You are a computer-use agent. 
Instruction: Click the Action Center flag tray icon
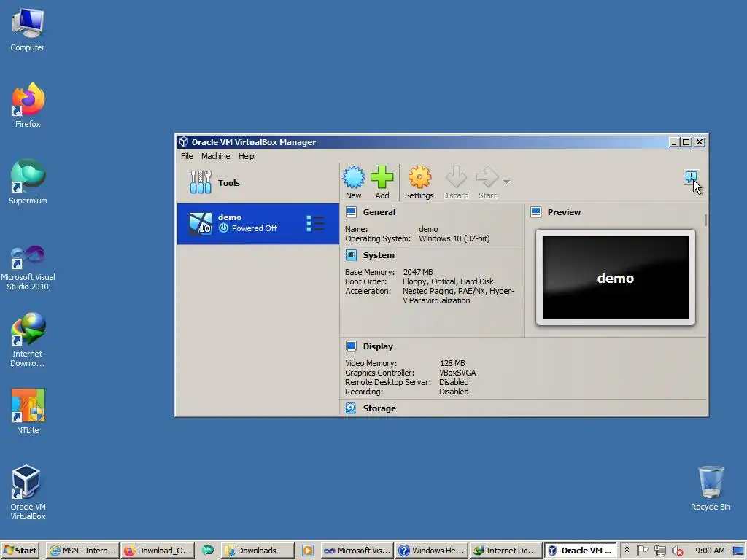[643, 551]
